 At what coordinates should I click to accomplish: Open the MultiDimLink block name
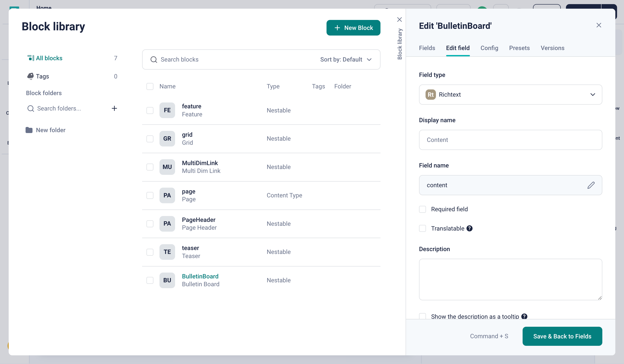click(x=200, y=163)
